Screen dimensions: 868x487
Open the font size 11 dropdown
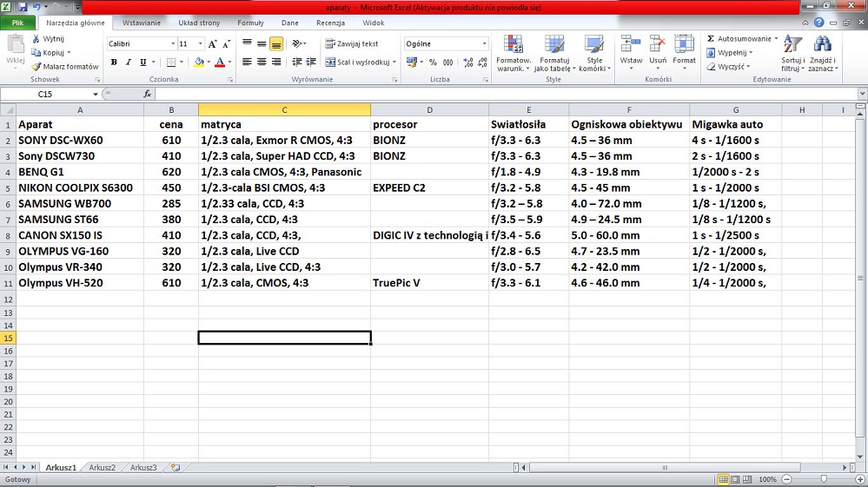[x=200, y=43]
